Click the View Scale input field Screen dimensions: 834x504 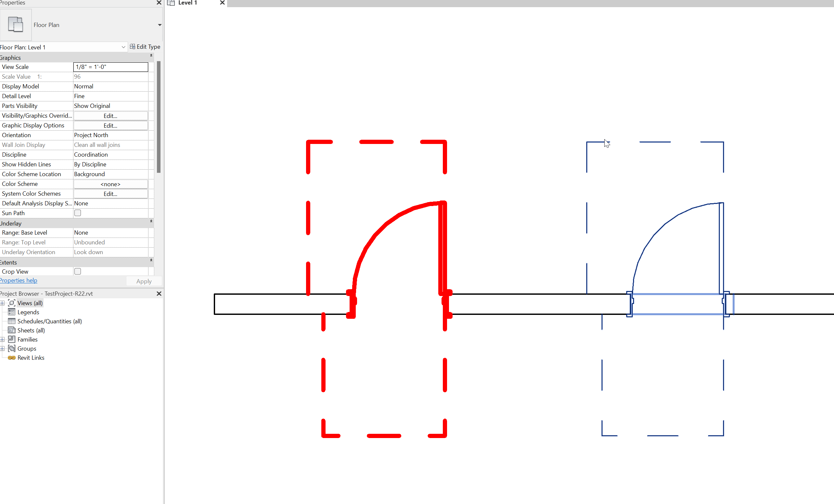110,67
